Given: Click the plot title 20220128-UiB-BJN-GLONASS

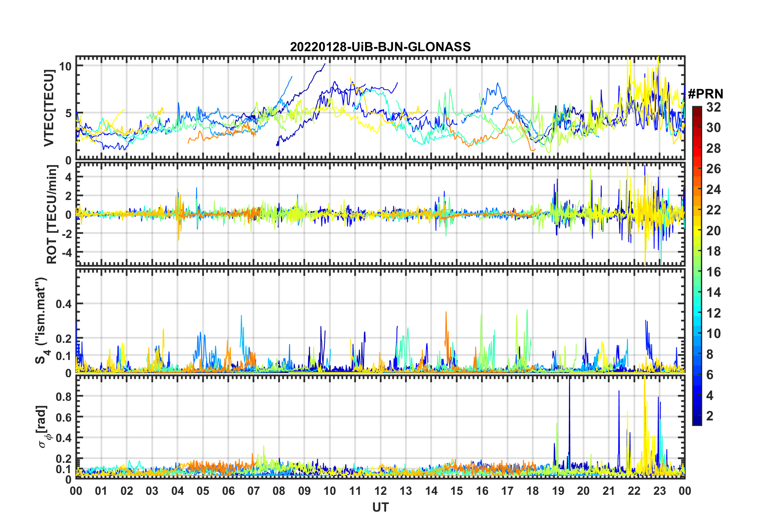Looking at the screenshot, I should [380, 47].
